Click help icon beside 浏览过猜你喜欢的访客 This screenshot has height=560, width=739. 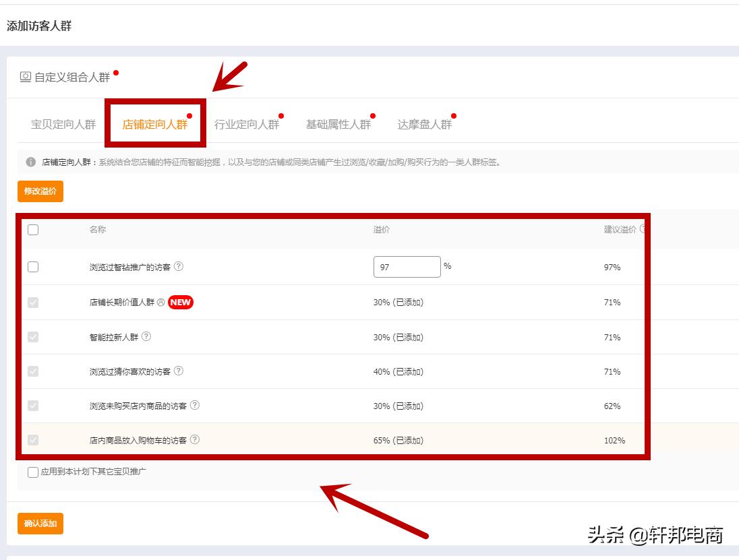[x=179, y=371]
